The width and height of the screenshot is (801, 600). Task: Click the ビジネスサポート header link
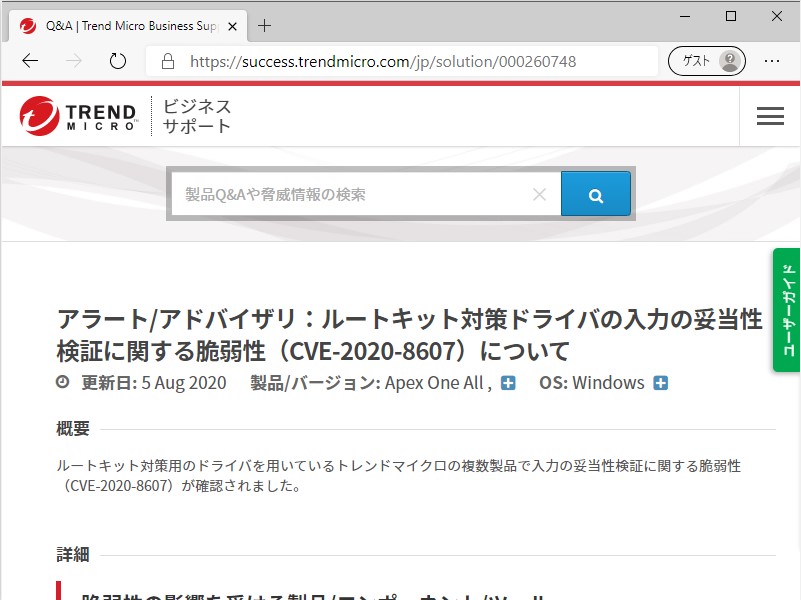point(194,115)
